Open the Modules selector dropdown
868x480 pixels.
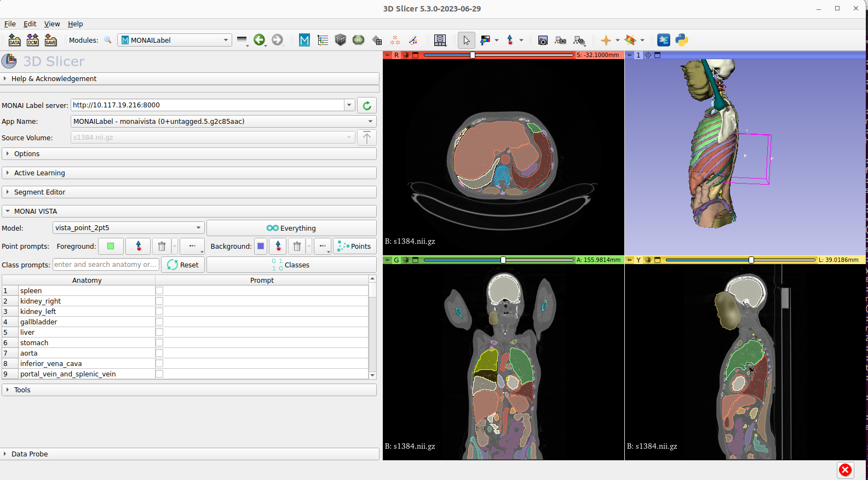coord(174,40)
